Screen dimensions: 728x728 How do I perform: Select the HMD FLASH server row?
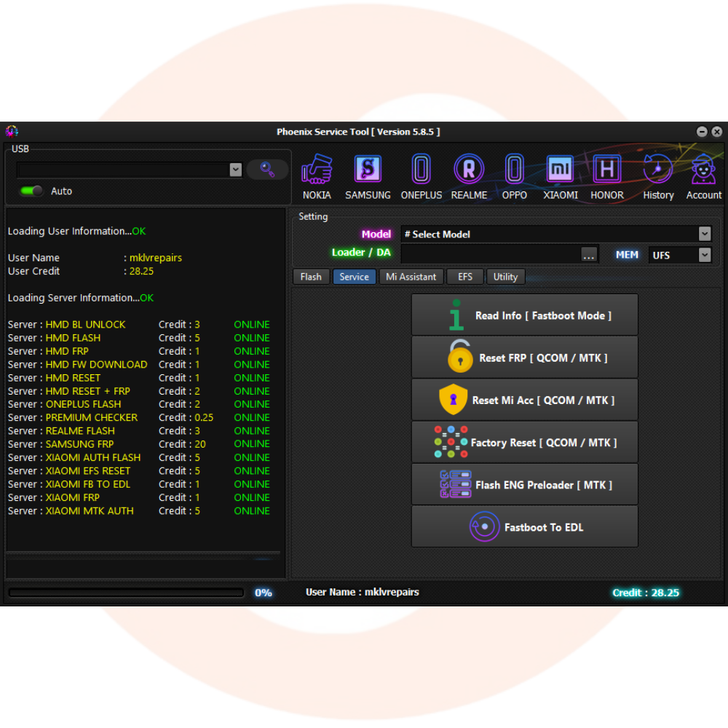139,338
